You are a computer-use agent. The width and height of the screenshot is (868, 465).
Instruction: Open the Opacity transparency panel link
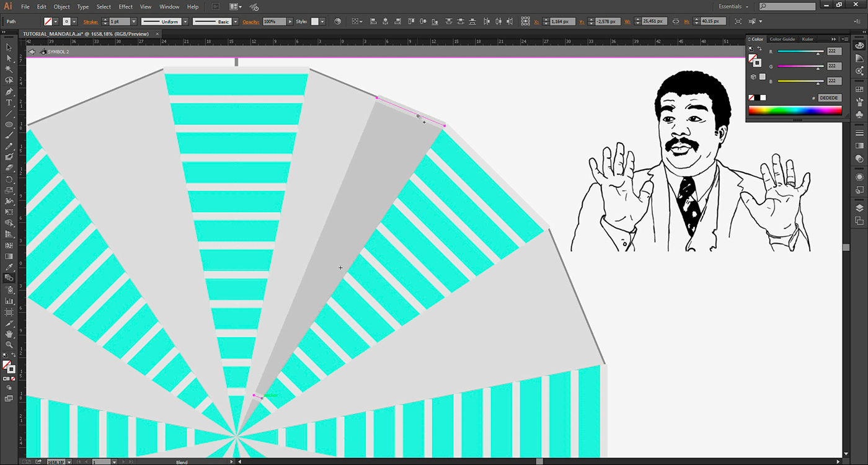(x=250, y=22)
